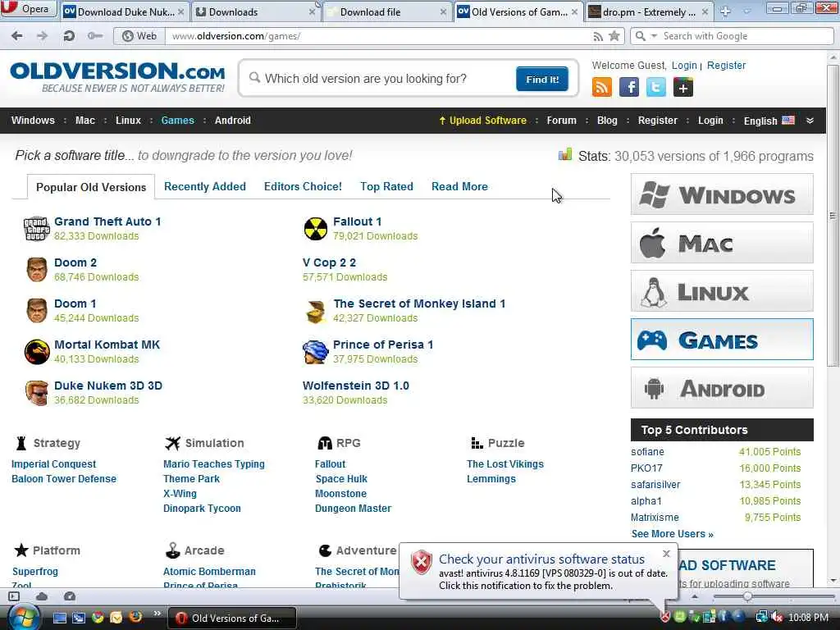Select the Top Rated tab
This screenshot has height=630, width=840.
pos(386,186)
